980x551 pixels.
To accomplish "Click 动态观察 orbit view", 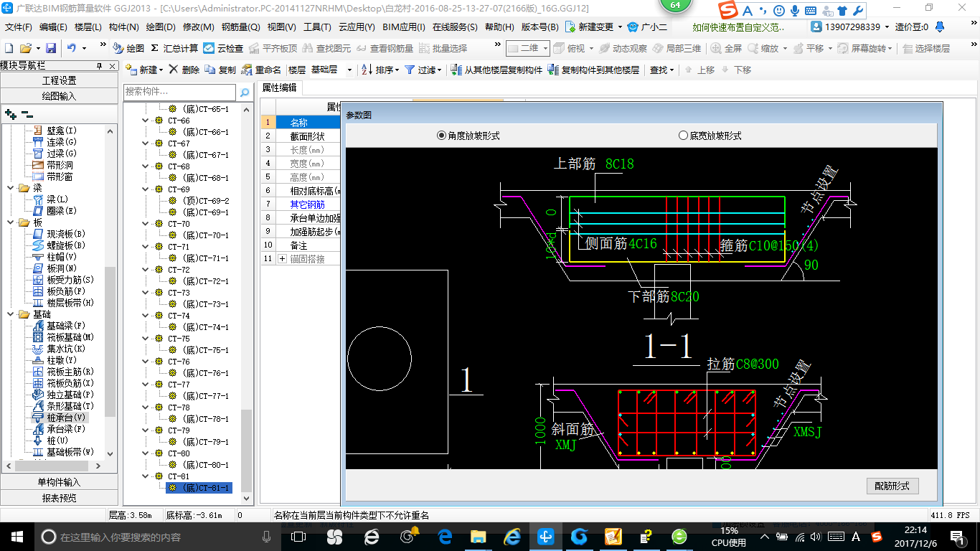I will [623, 48].
